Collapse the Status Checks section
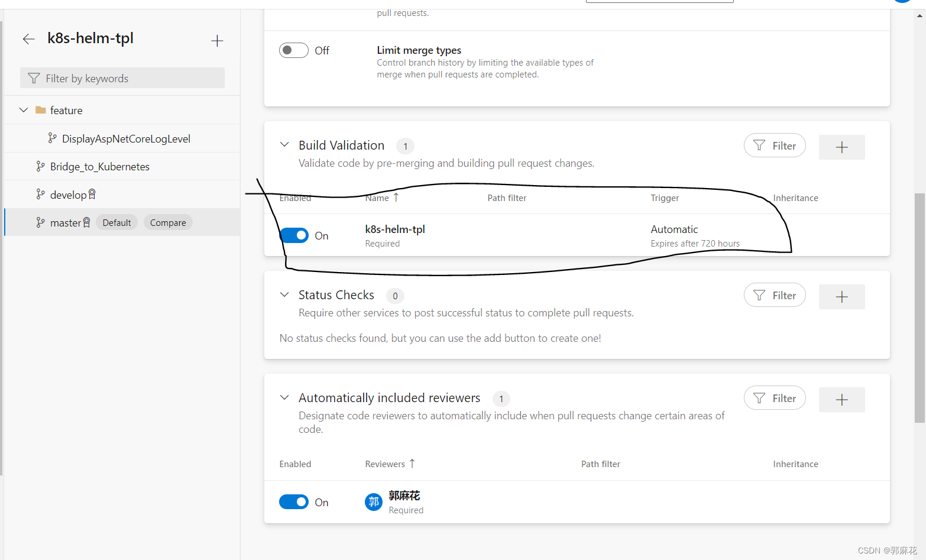The height and width of the screenshot is (560, 926). coord(284,294)
